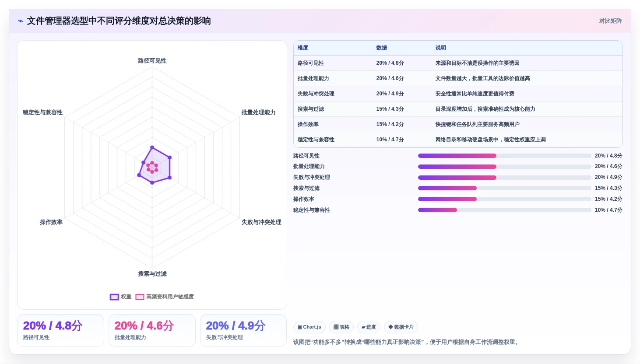Click description 来源和目标不清是误操作的主要诱因
The width and height of the screenshot is (640, 364).
[478, 63]
